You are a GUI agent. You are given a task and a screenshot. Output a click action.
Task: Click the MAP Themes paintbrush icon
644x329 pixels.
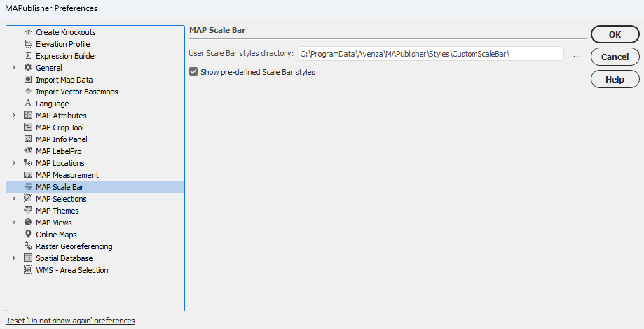click(x=28, y=211)
